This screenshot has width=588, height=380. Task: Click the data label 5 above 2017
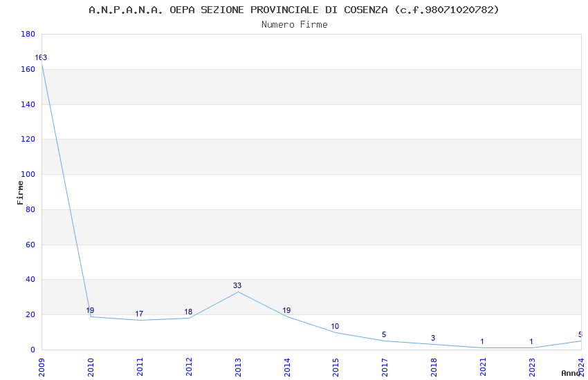click(384, 334)
